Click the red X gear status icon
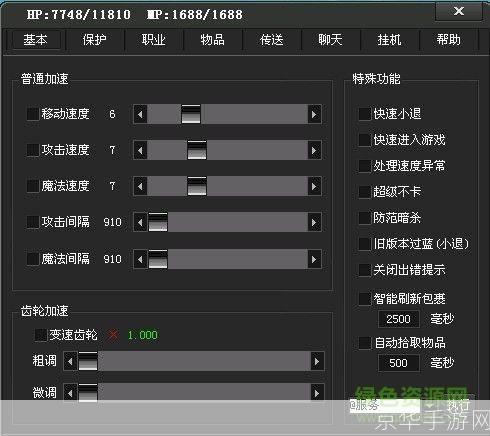490x436 pixels. tap(114, 335)
